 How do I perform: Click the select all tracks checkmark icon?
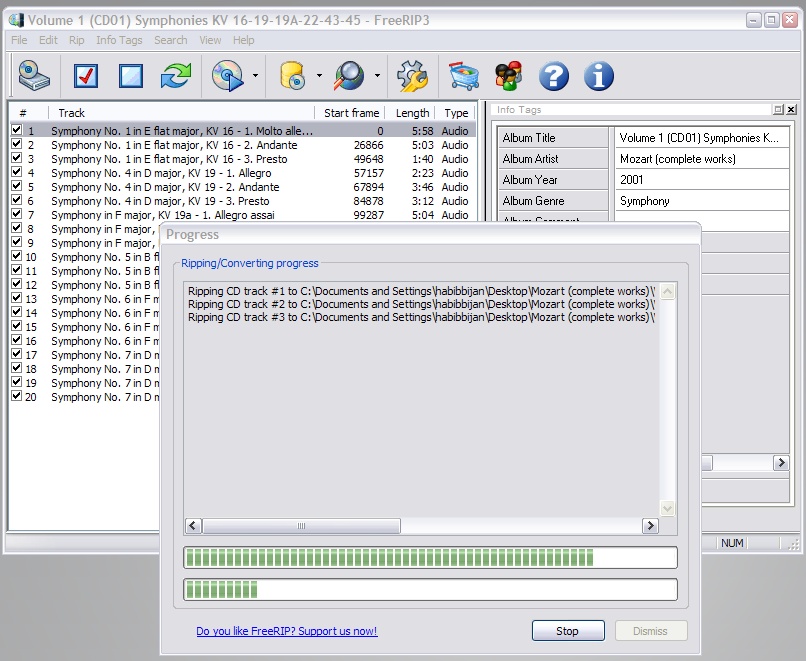click(85, 76)
